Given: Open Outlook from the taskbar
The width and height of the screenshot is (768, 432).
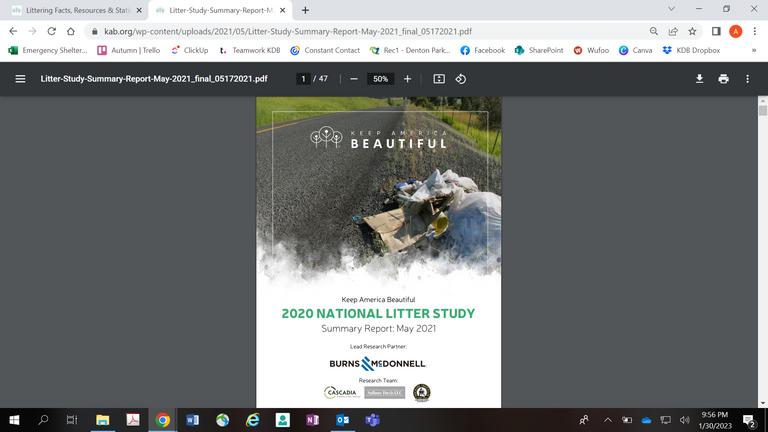Looking at the screenshot, I should pos(343,420).
